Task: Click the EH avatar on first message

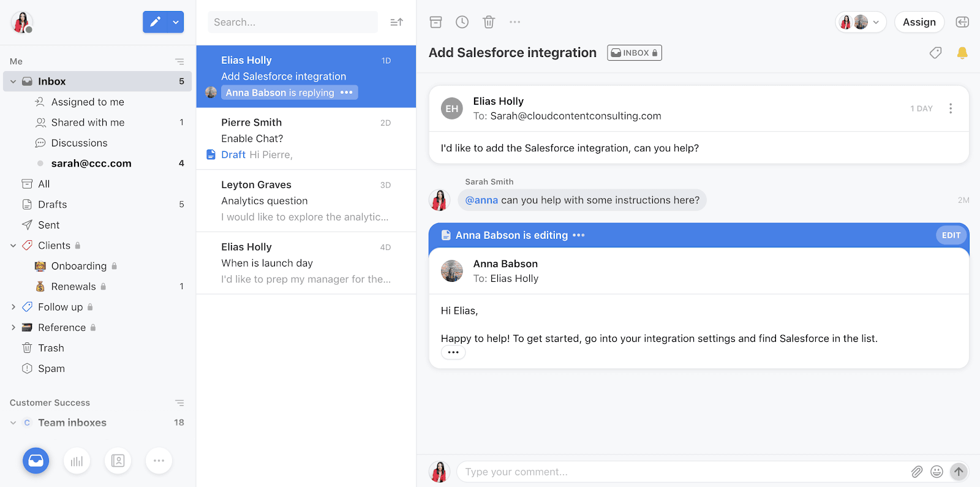Action: point(452,108)
